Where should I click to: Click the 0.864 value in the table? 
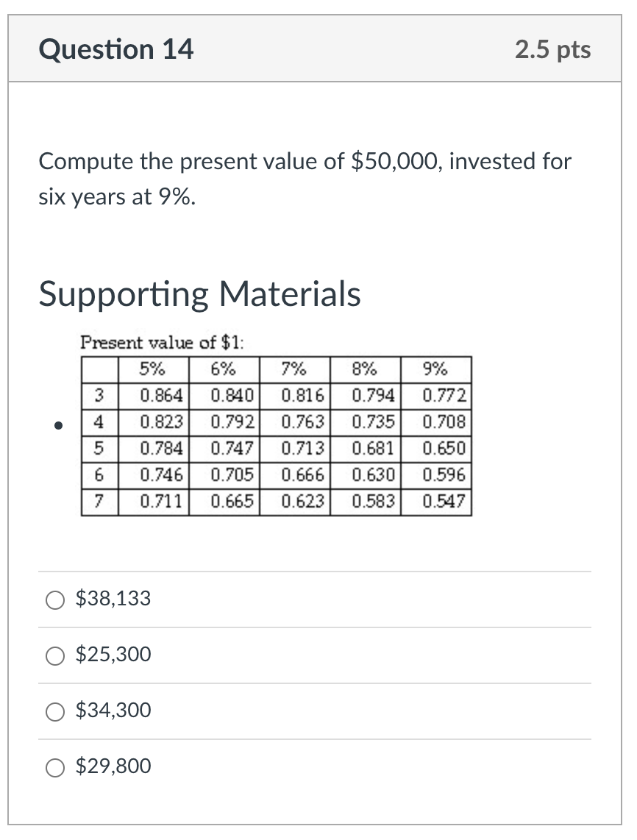coord(161,396)
